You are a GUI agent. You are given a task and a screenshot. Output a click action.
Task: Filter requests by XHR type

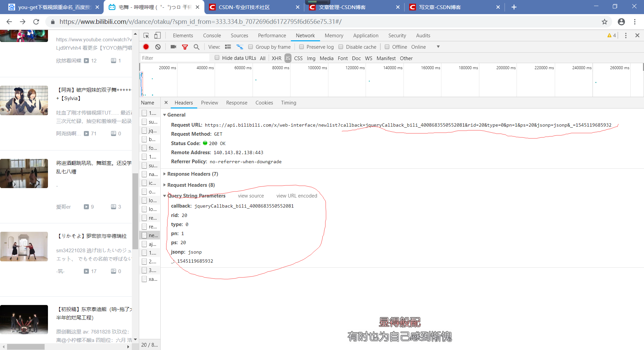(x=276, y=58)
